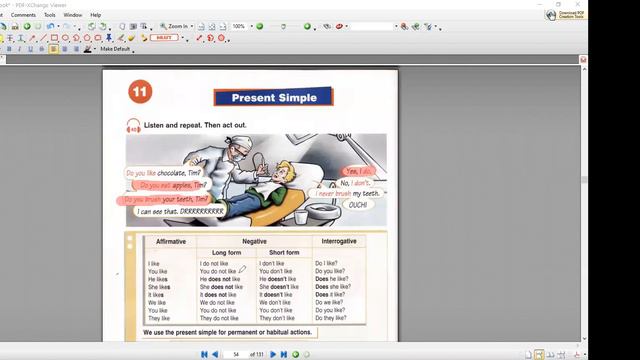Image resolution: width=640 pixels, height=360 pixels.
Task: Click the green zoom-in button right of slider
Action: point(307,27)
